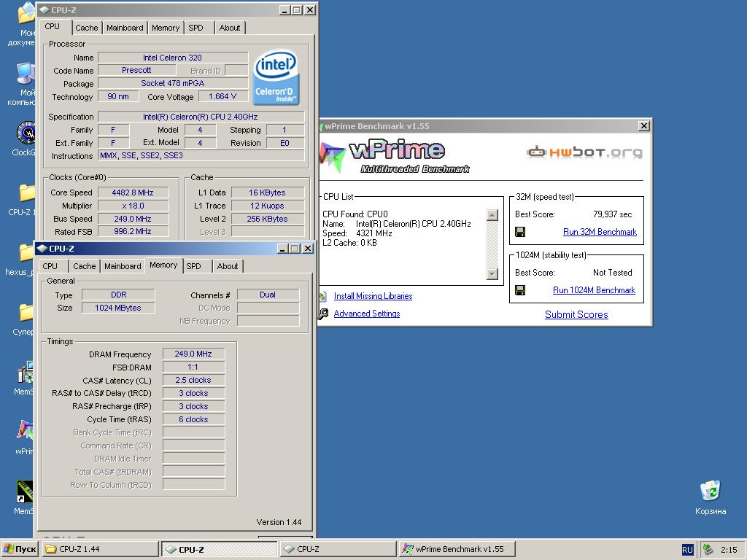Open About tab in front CPU-Z window
Viewport: 747px width, 560px height.
pyautogui.click(x=228, y=266)
